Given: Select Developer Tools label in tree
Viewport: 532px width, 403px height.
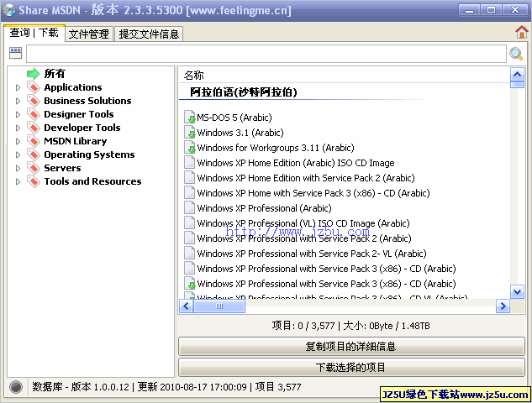Looking at the screenshot, I should click(82, 128).
